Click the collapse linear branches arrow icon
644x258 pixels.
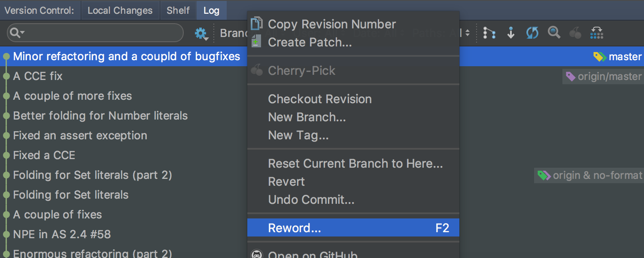(x=511, y=33)
